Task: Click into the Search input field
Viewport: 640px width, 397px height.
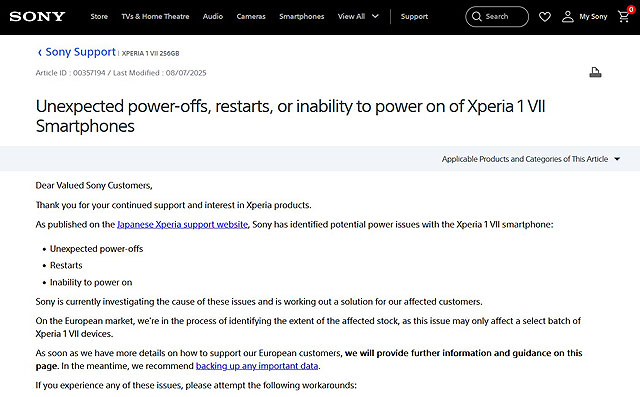Action: [497, 17]
